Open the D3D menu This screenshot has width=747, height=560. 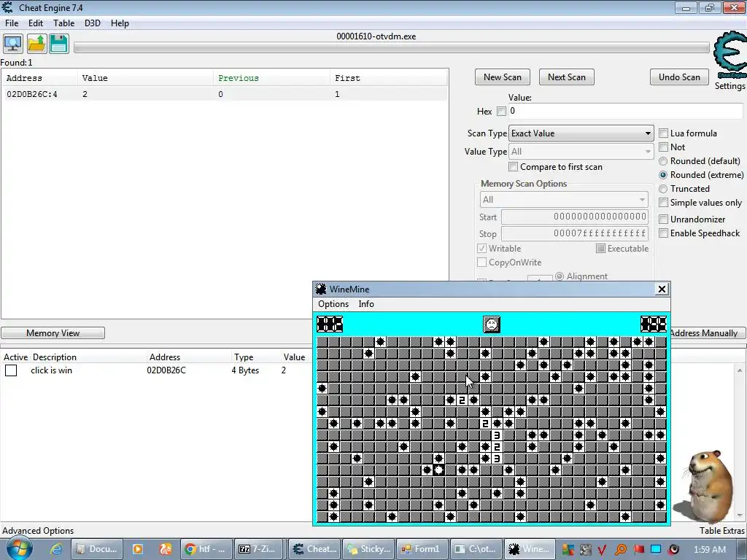93,23
